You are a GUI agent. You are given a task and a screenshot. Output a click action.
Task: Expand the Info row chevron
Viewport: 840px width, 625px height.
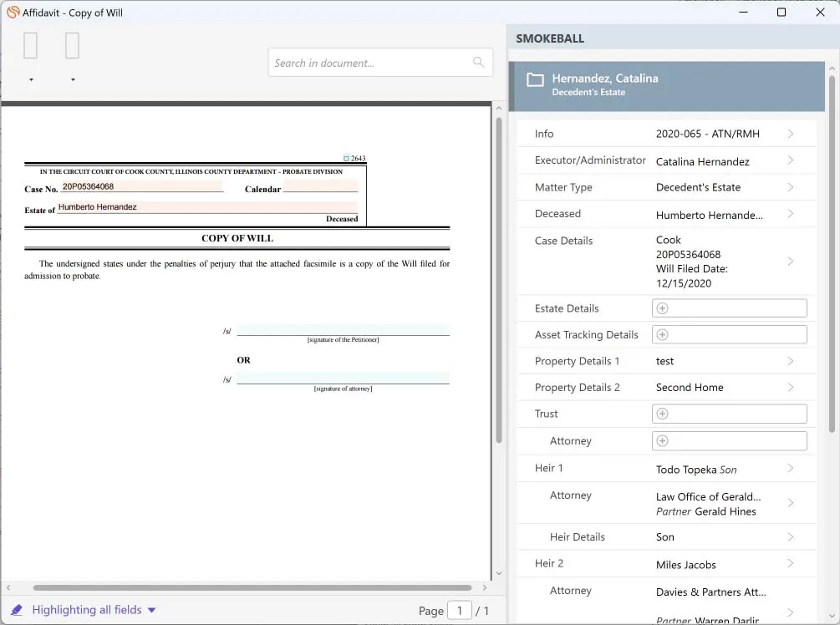click(x=790, y=134)
